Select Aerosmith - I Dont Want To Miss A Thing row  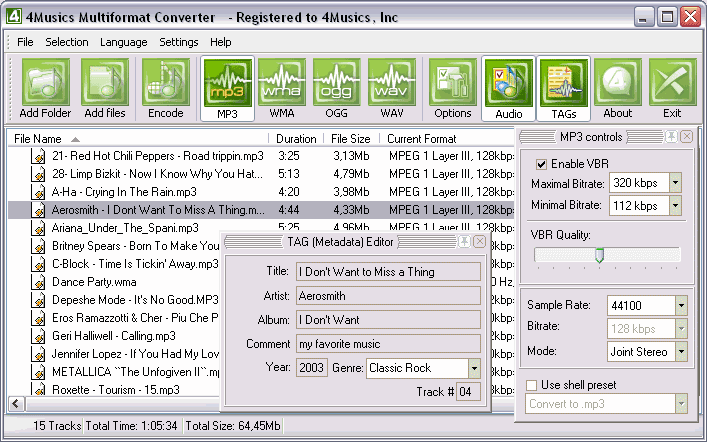(x=261, y=210)
